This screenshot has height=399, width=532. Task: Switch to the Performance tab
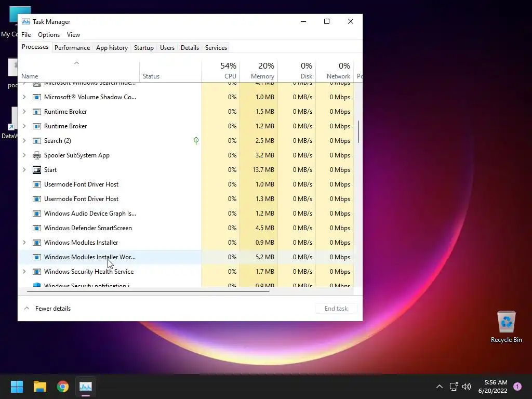[72, 48]
